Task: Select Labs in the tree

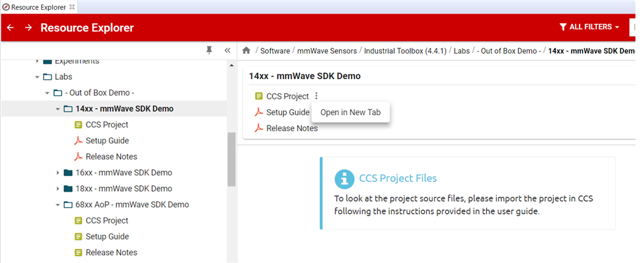Action: (x=63, y=77)
